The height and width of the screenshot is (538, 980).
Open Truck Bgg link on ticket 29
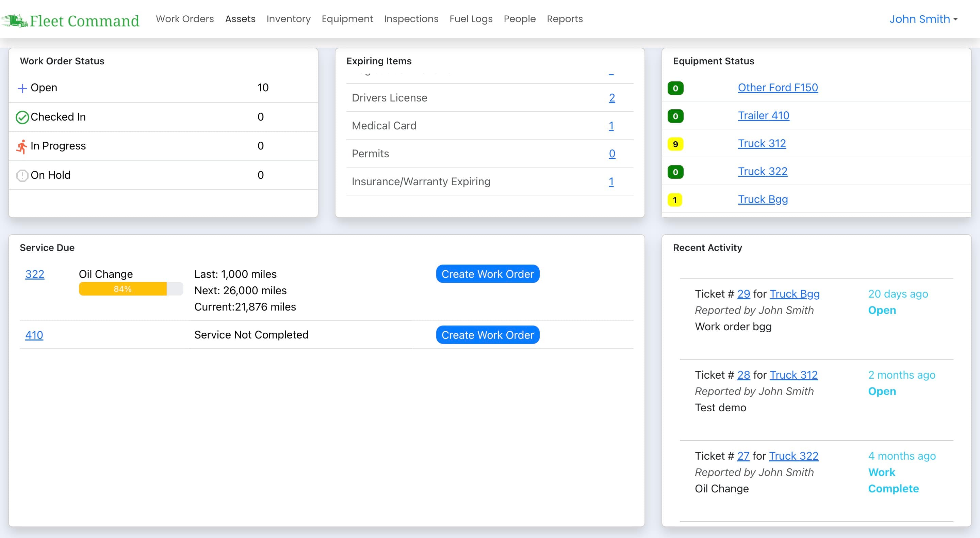pyautogui.click(x=794, y=294)
